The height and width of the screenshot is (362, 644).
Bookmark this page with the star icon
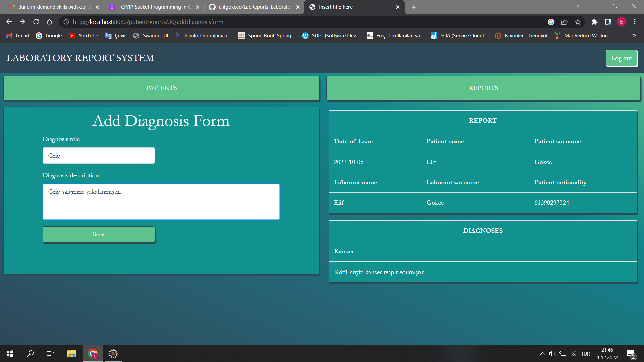[x=578, y=22]
